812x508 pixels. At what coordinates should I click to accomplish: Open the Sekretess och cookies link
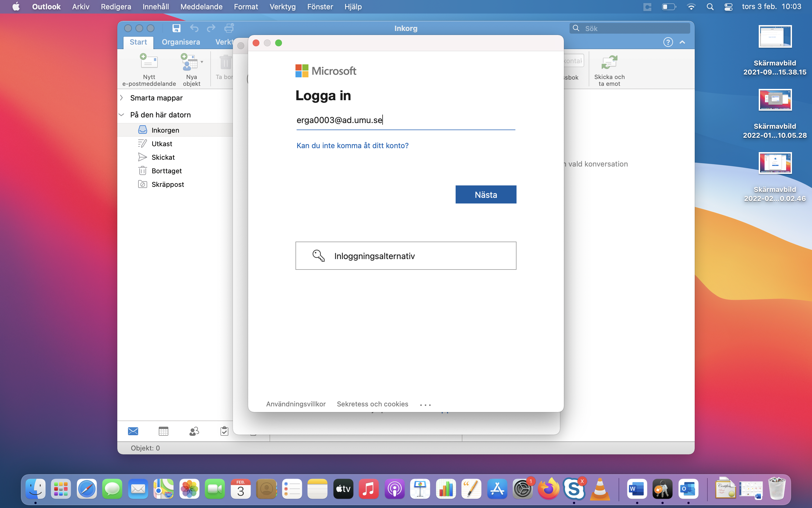(x=372, y=404)
